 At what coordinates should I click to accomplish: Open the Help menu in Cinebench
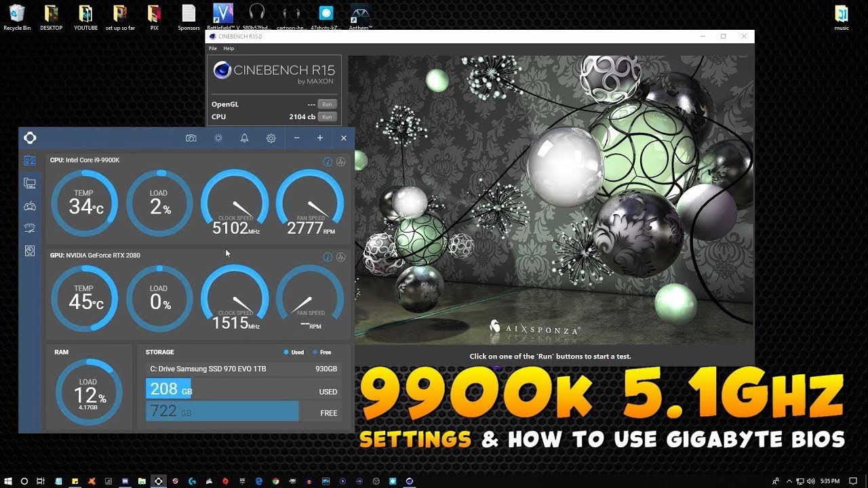(229, 49)
